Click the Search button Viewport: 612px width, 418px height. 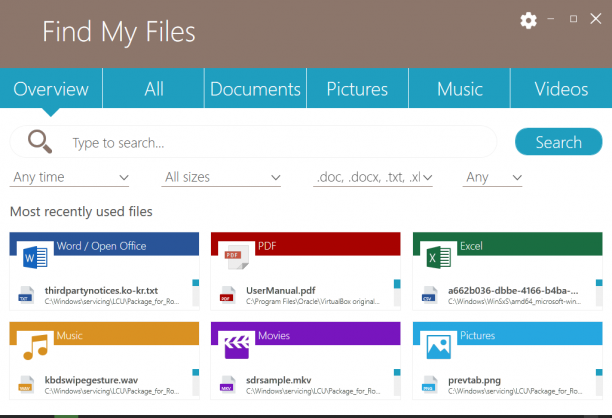point(559,142)
